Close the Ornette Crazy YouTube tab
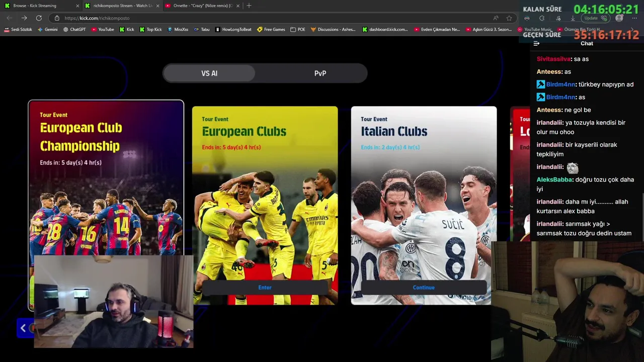This screenshot has width=644, height=362. pos(237,6)
